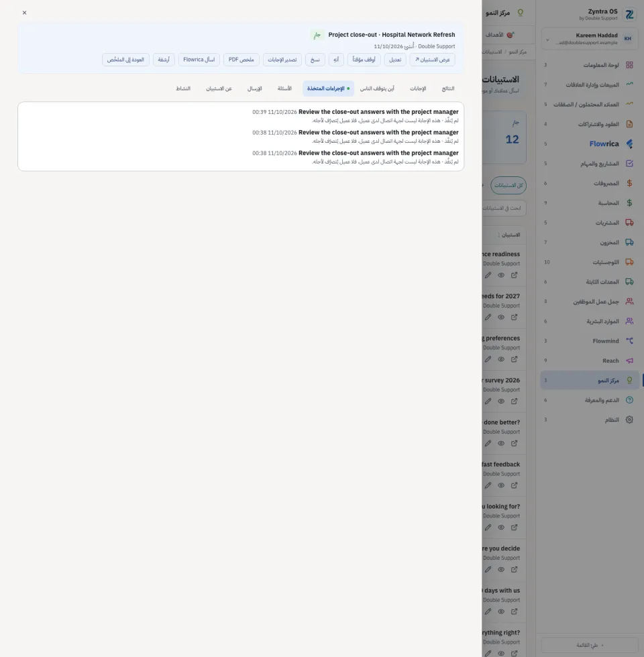Expand the Kareem Haddad account dropdown

(547, 40)
